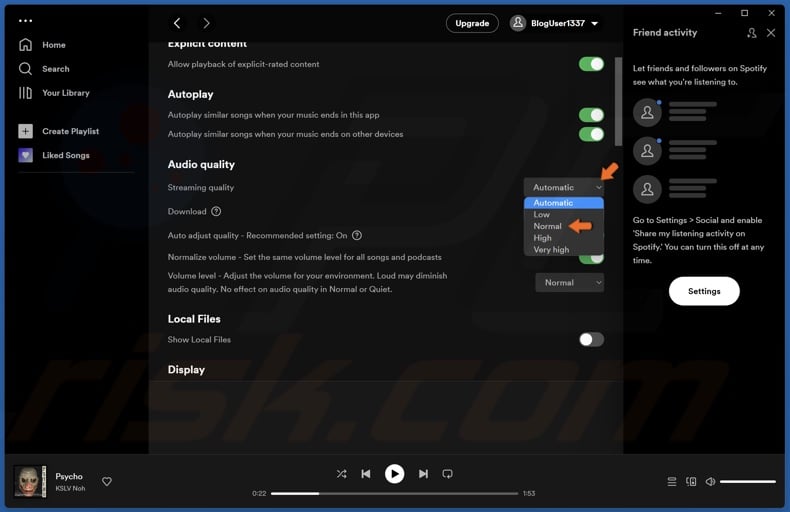This screenshot has width=790, height=512.
Task: Choose High streaming quality
Action: (x=564, y=238)
